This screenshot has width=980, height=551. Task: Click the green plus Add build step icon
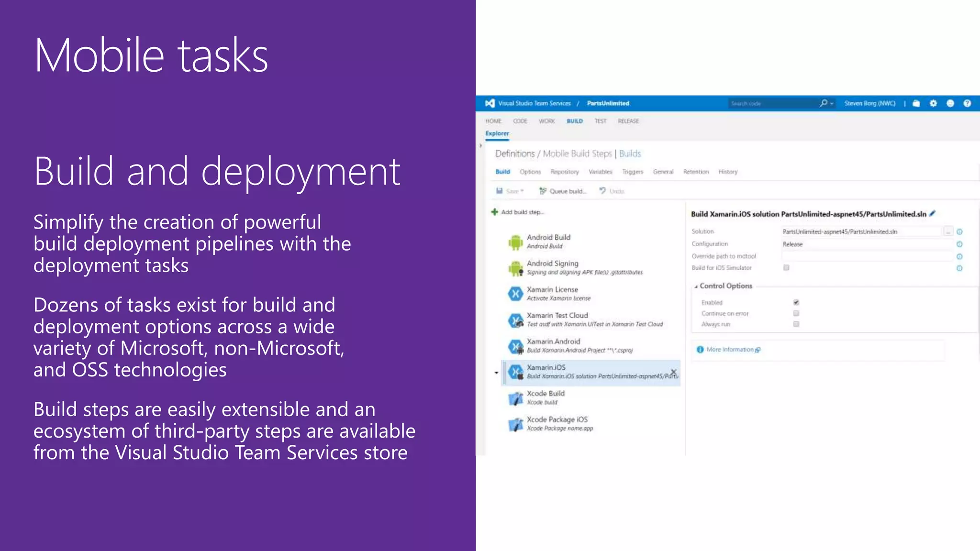(x=495, y=212)
